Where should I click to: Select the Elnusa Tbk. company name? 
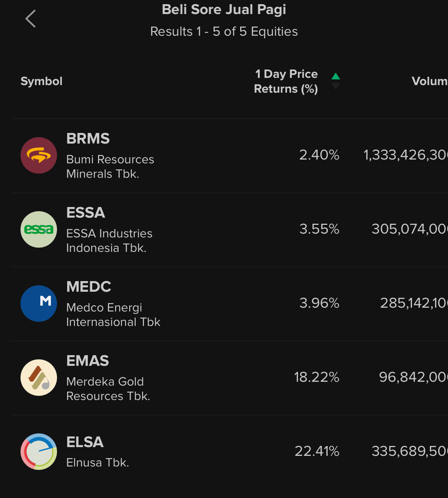[98, 463]
